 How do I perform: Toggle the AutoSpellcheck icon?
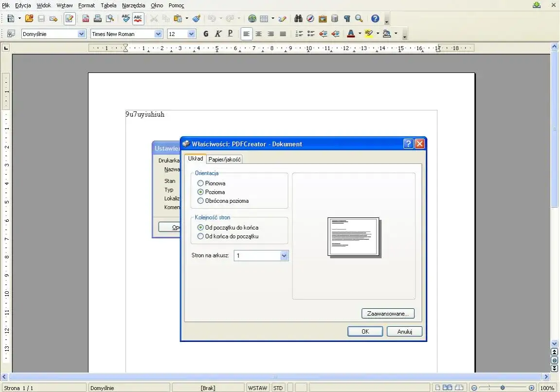[x=138, y=18]
